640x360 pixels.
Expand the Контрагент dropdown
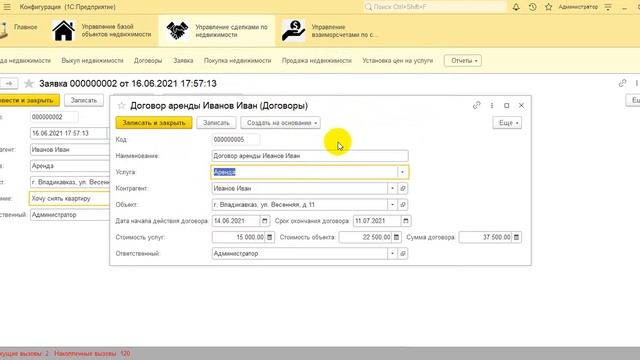pos(392,188)
